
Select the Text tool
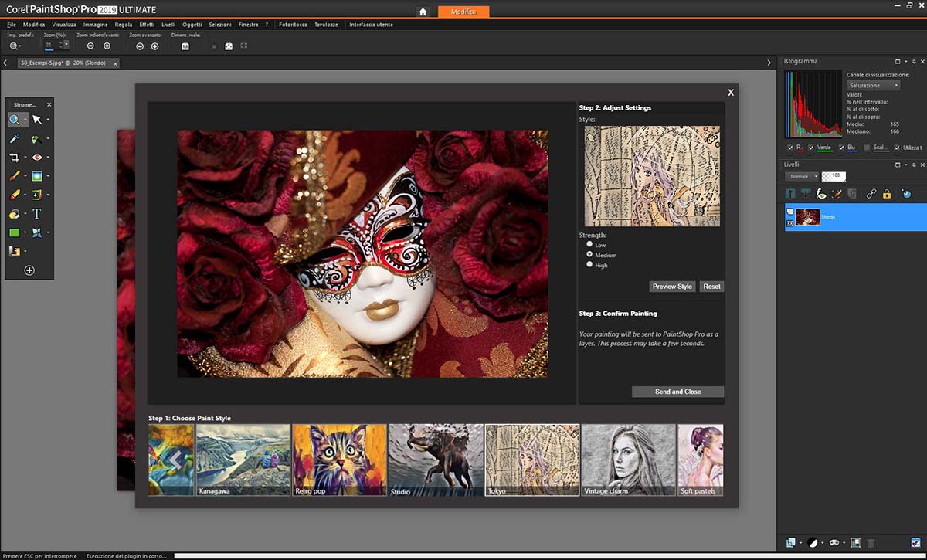(36, 214)
